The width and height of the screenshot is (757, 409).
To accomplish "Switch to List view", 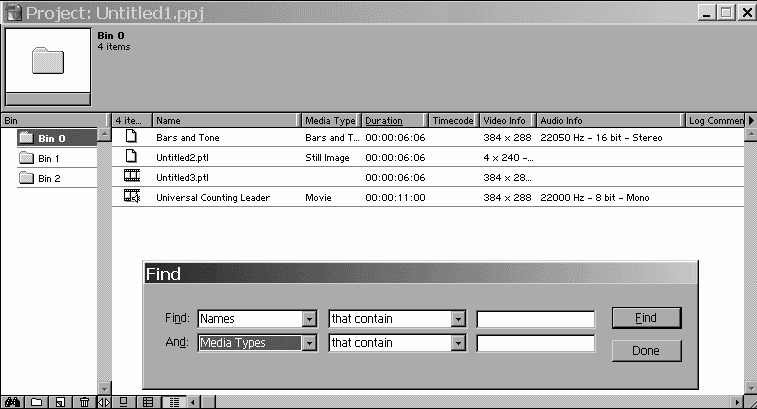I will point(174,402).
